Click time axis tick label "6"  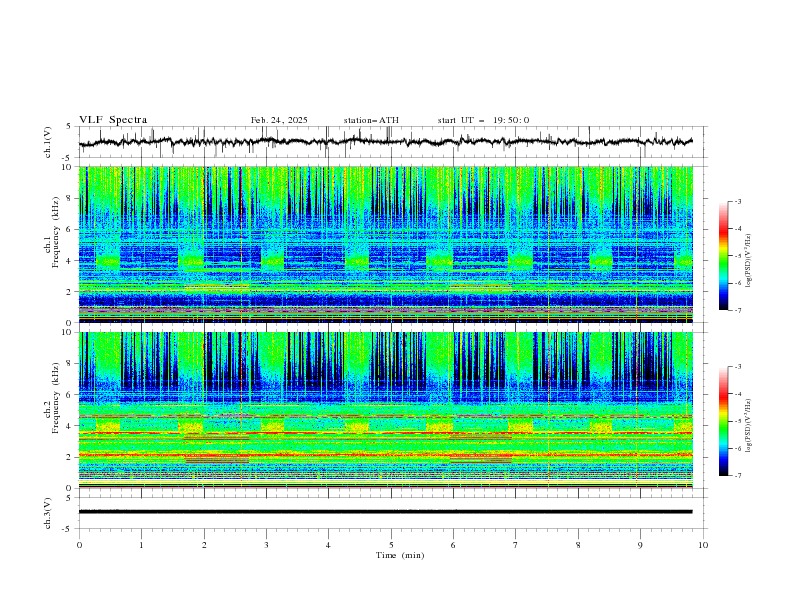[x=453, y=545]
